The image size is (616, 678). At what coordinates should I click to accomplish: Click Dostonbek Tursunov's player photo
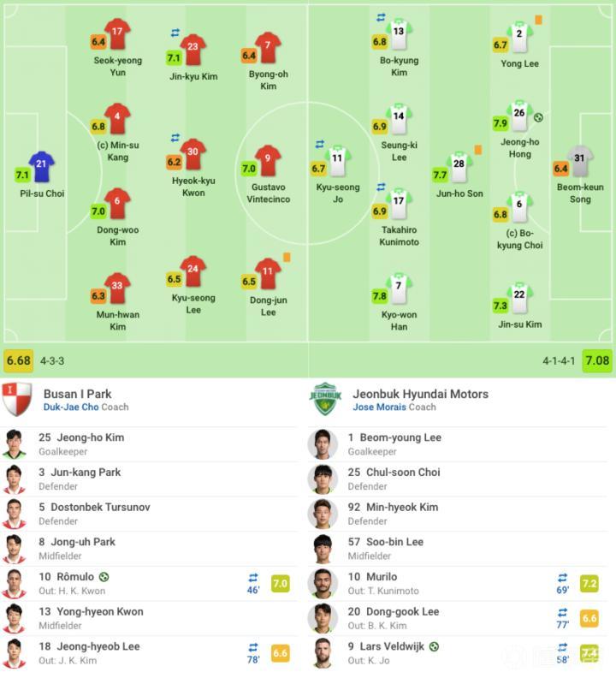pyautogui.click(x=15, y=514)
